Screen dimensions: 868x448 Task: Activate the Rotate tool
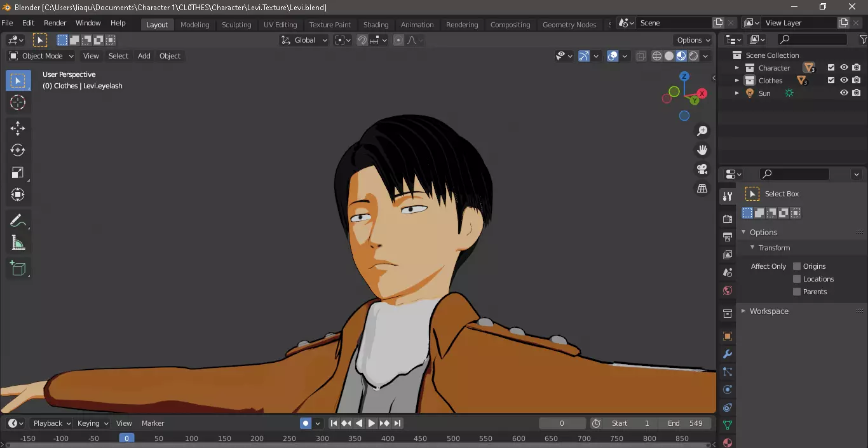click(18, 151)
